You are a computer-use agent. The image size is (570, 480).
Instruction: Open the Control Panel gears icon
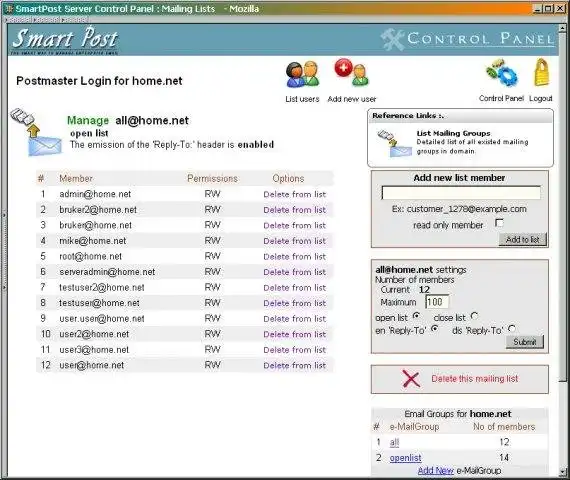502,73
